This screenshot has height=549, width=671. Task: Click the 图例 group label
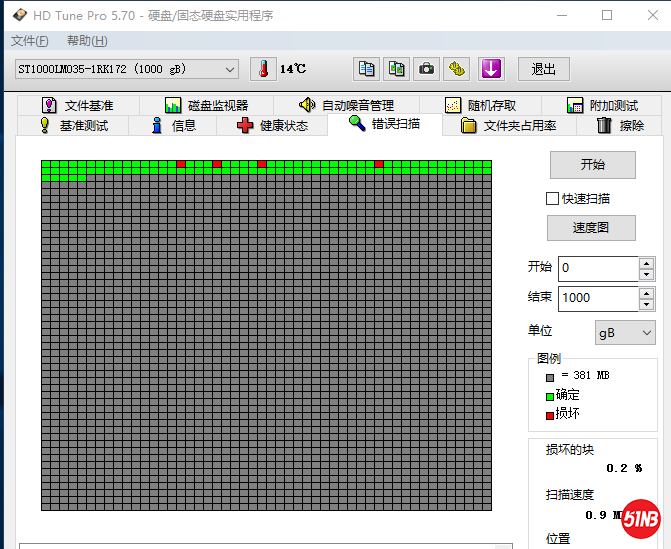click(549, 358)
